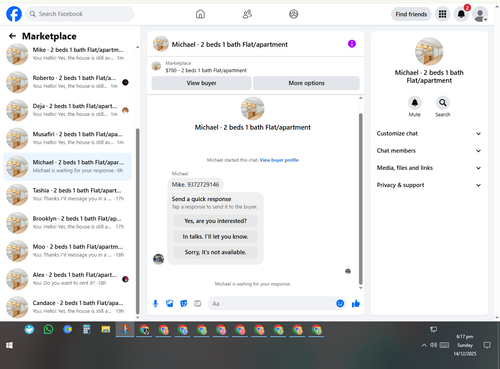Open the Tashia conversation

click(x=68, y=195)
